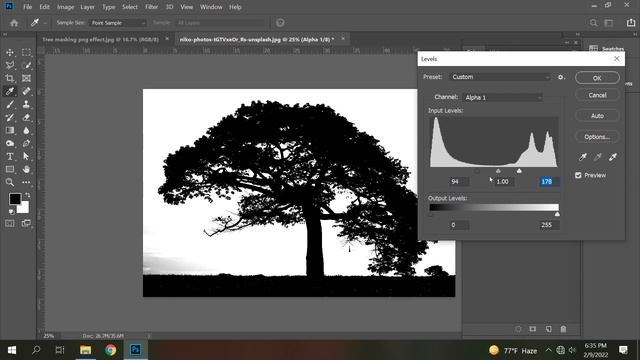
Task: Open the workspace switcher dropdown icon
Action: click(x=609, y=23)
